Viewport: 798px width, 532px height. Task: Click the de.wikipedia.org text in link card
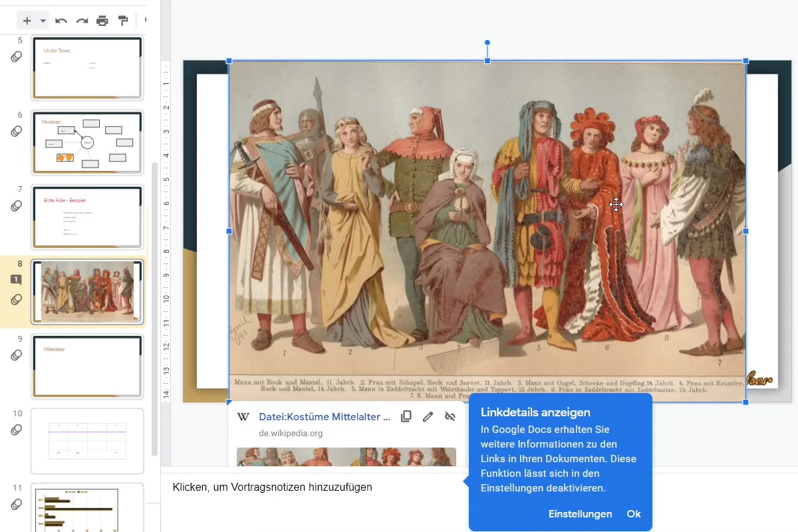click(x=291, y=433)
